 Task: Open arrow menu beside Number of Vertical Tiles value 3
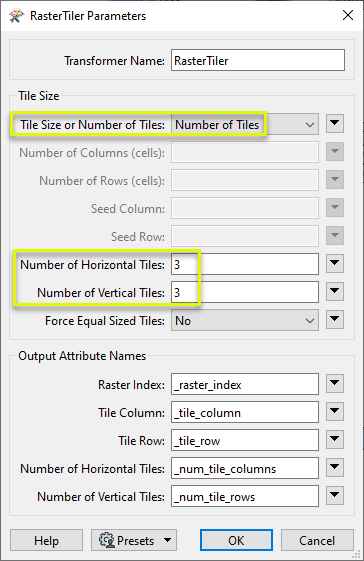[x=335, y=292]
